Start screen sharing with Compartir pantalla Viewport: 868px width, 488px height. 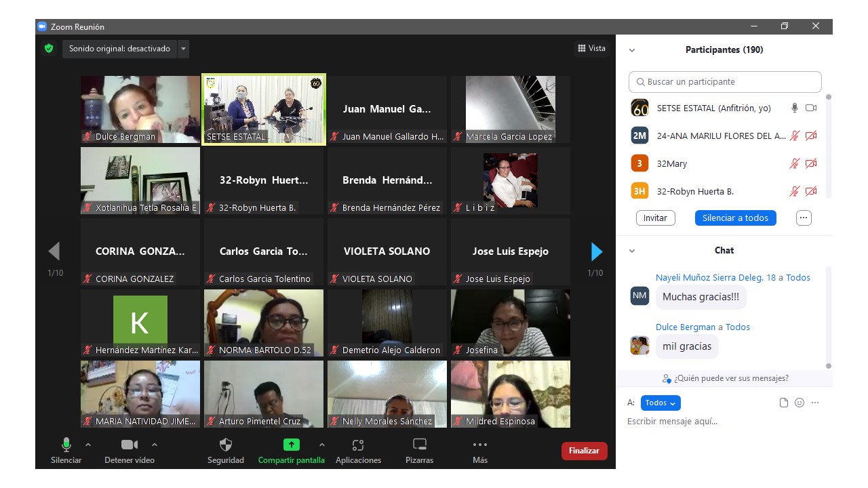tap(291, 451)
